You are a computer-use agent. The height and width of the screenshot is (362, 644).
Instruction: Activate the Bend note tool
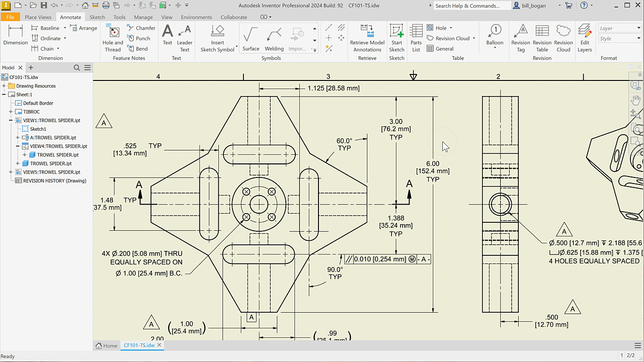point(137,49)
